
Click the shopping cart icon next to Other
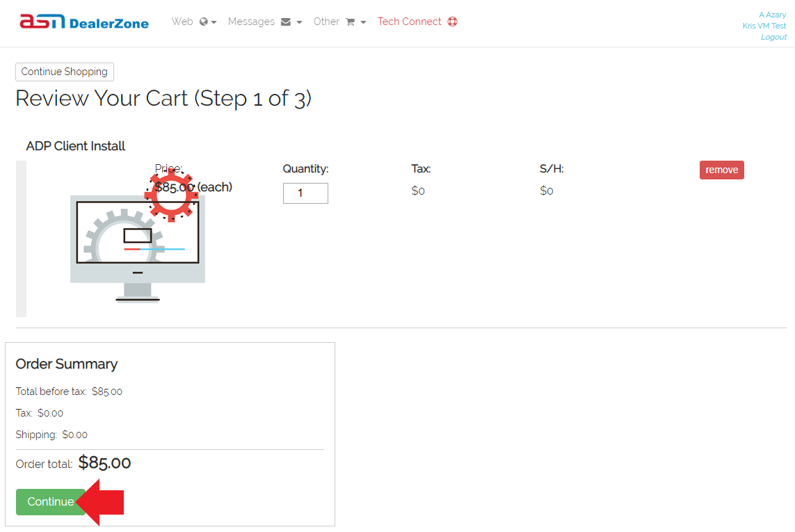(351, 22)
